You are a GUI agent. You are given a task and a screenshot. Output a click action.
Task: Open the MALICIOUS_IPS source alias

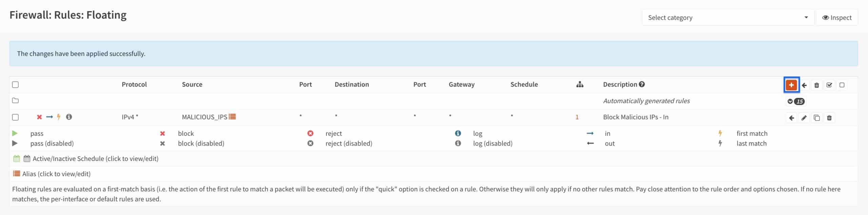[204, 117]
